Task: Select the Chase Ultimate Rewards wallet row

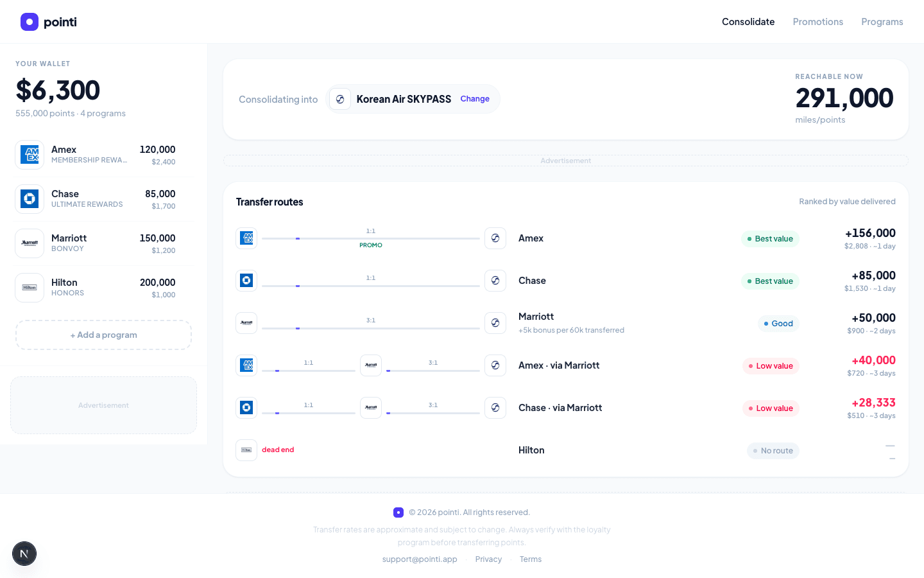Action: click(x=103, y=199)
